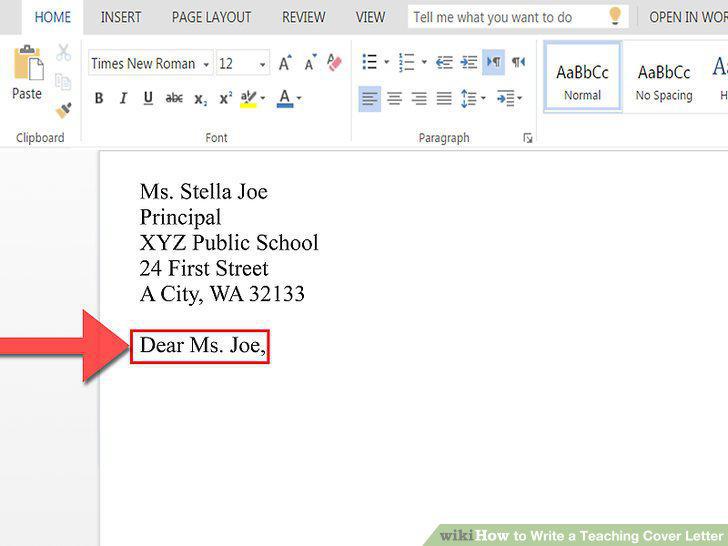Open numbering style dropdown arrow
This screenshot has width=728, height=546.
[x=424, y=62]
